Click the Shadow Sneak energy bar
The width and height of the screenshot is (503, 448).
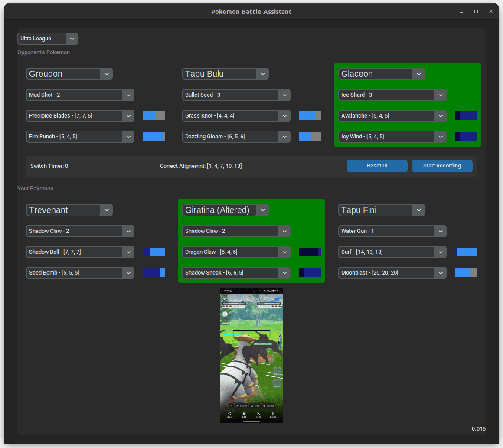(x=310, y=273)
